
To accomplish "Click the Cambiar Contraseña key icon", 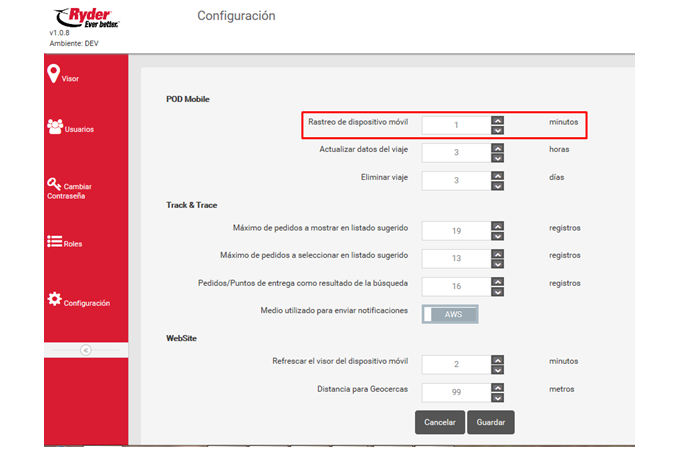I will (x=54, y=184).
